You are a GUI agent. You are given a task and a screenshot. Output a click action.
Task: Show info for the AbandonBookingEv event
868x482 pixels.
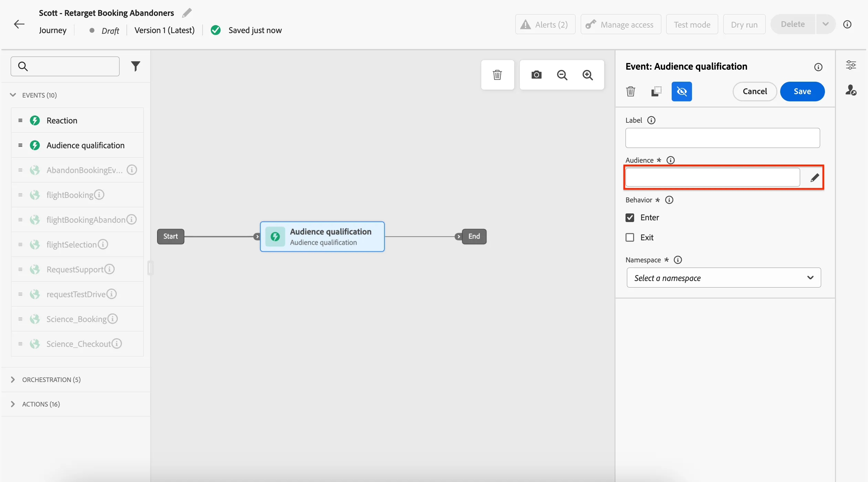(x=132, y=170)
